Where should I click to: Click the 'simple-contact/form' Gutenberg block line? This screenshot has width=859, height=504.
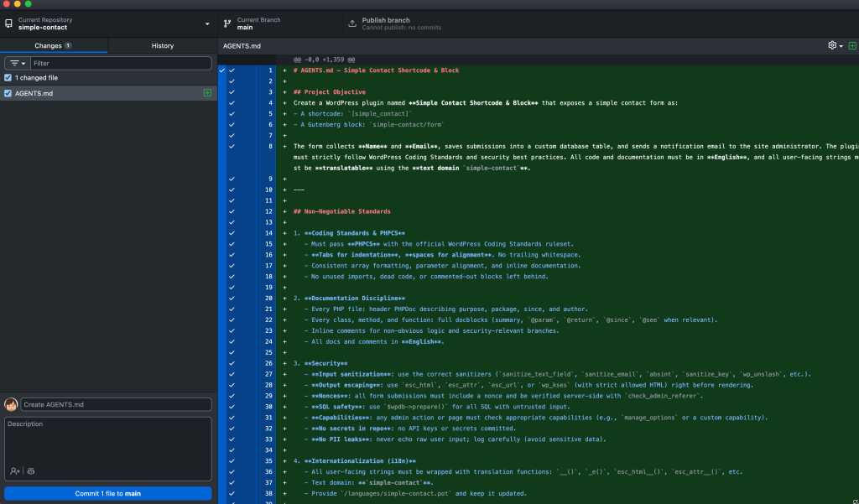(x=369, y=124)
